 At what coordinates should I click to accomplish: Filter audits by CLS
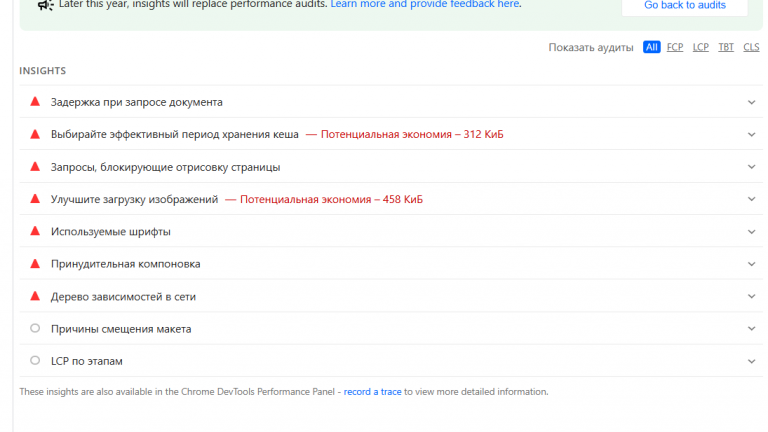[x=751, y=47]
